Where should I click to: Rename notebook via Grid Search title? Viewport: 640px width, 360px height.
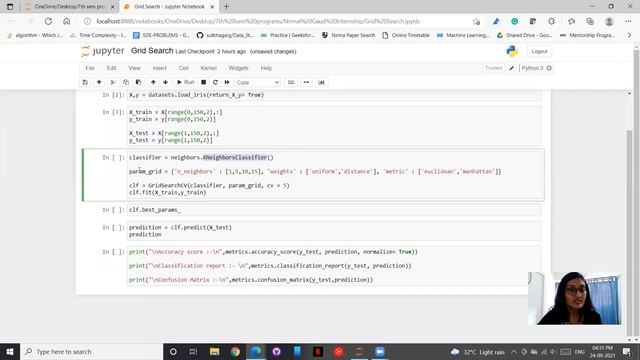point(152,51)
